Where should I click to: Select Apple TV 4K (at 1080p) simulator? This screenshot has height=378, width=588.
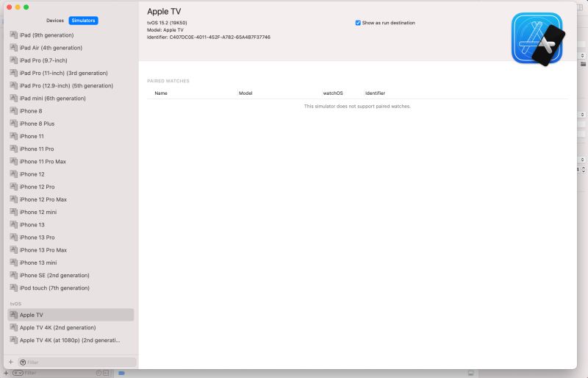pyautogui.click(x=71, y=340)
